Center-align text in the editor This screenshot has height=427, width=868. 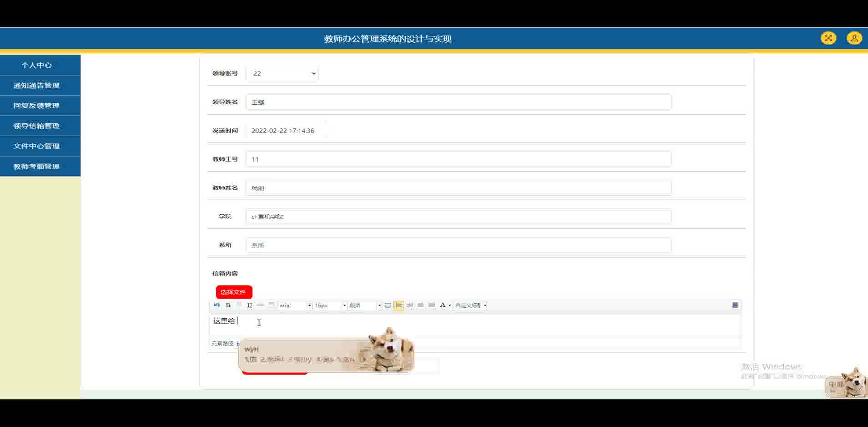click(421, 305)
